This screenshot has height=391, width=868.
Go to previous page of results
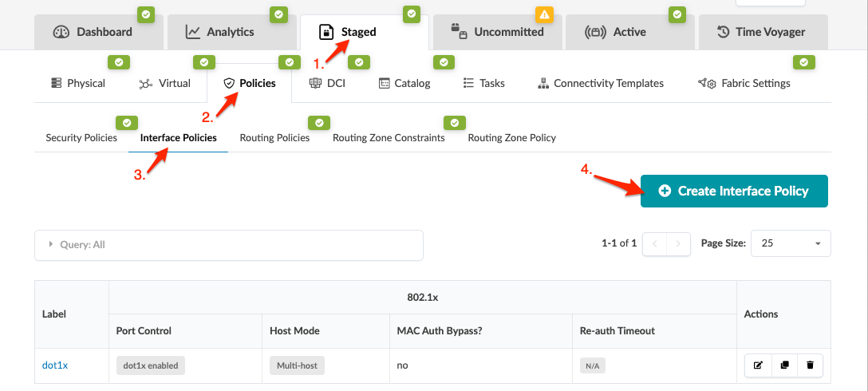(654, 244)
